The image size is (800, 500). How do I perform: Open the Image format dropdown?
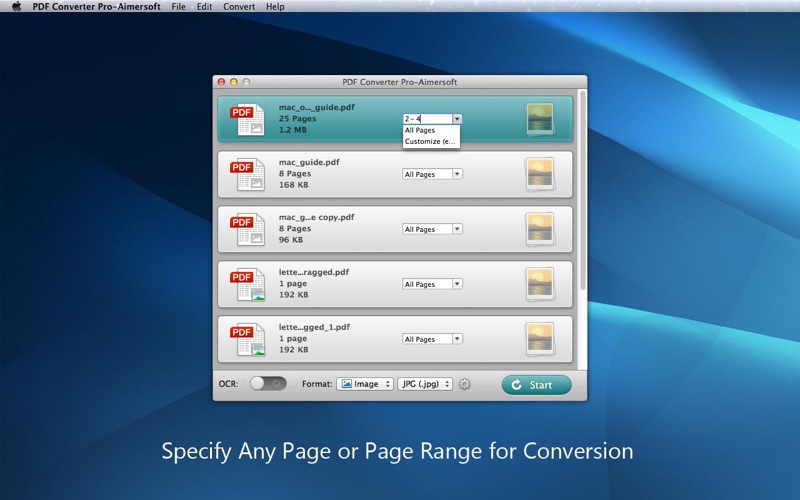point(365,384)
